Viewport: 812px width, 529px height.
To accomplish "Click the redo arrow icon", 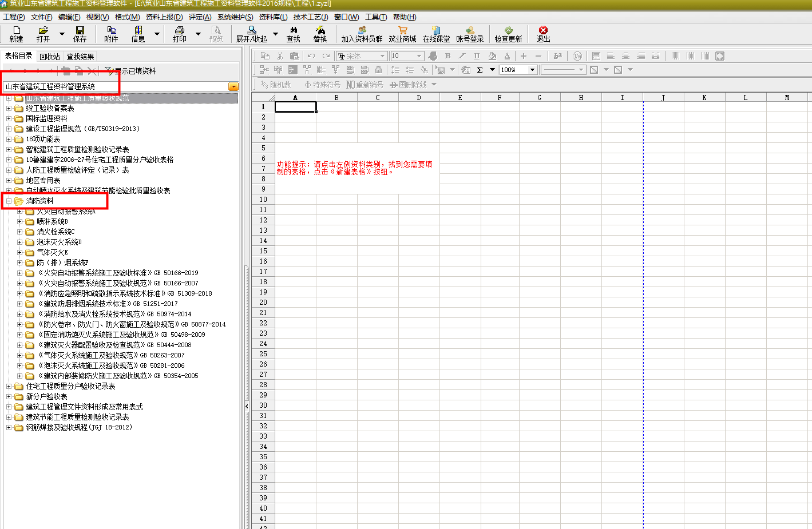I will coord(326,56).
